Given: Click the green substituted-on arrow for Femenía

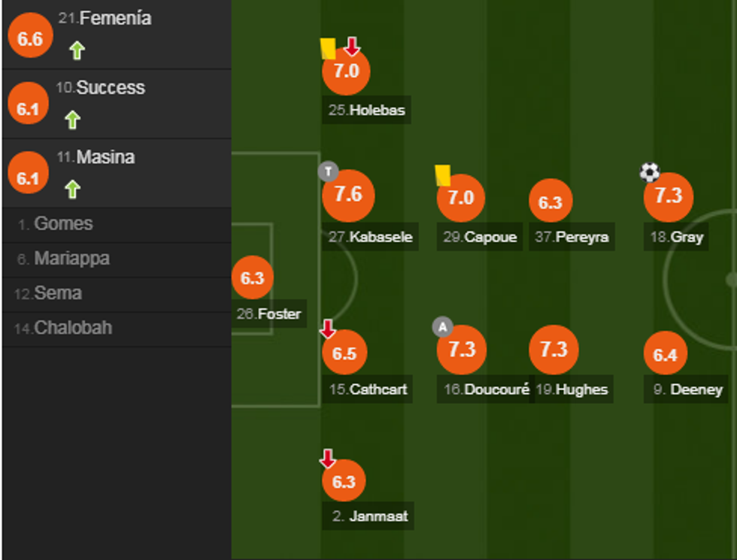Looking at the screenshot, I should pos(77,50).
